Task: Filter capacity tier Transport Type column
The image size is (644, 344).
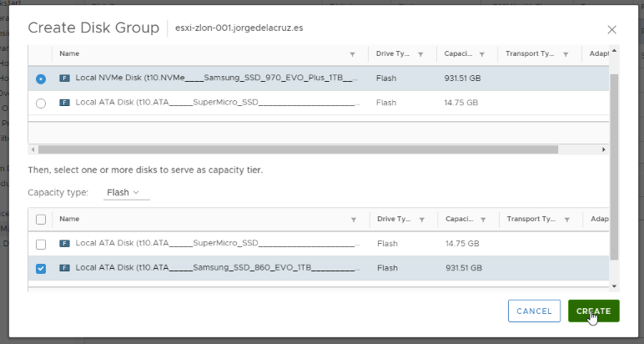Action: pos(566,220)
